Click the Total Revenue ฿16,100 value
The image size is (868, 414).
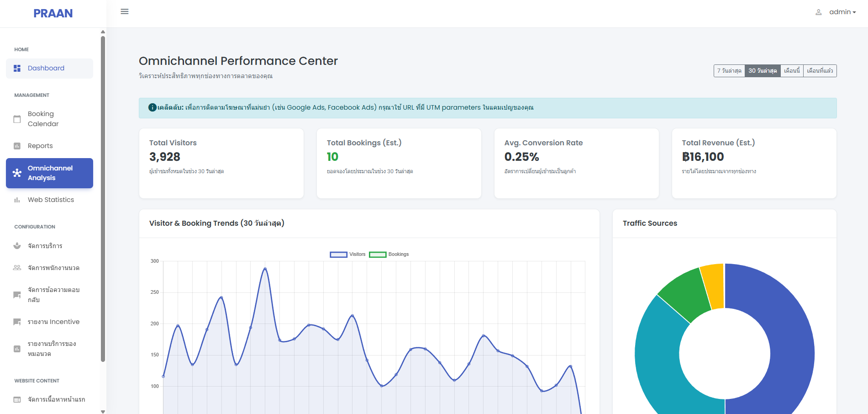coord(703,157)
